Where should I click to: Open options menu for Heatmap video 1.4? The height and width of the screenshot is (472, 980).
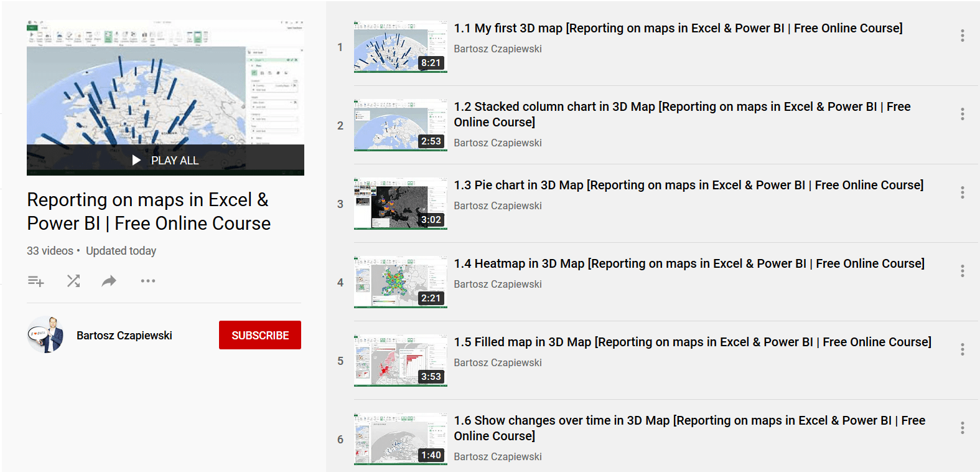coord(962,271)
